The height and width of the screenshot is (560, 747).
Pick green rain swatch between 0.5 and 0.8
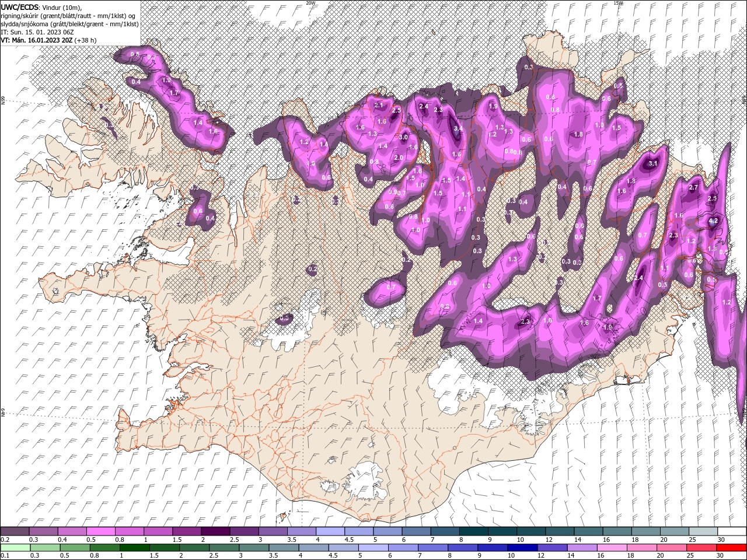[x=75, y=547]
